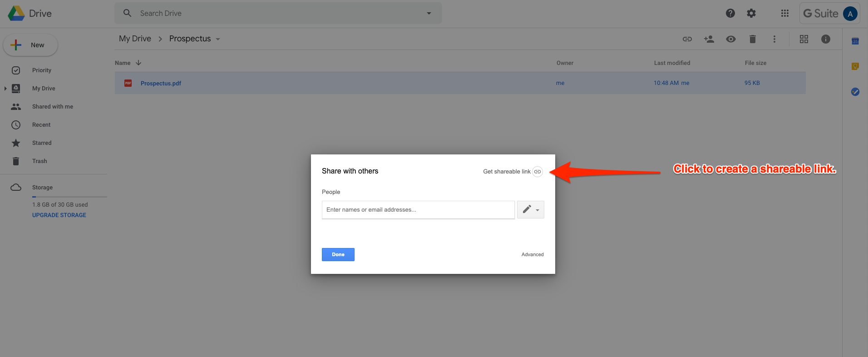The height and width of the screenshot is (357, 868).
Task: Open the edit permission pencil dropdown
Action: coord(531,209)
